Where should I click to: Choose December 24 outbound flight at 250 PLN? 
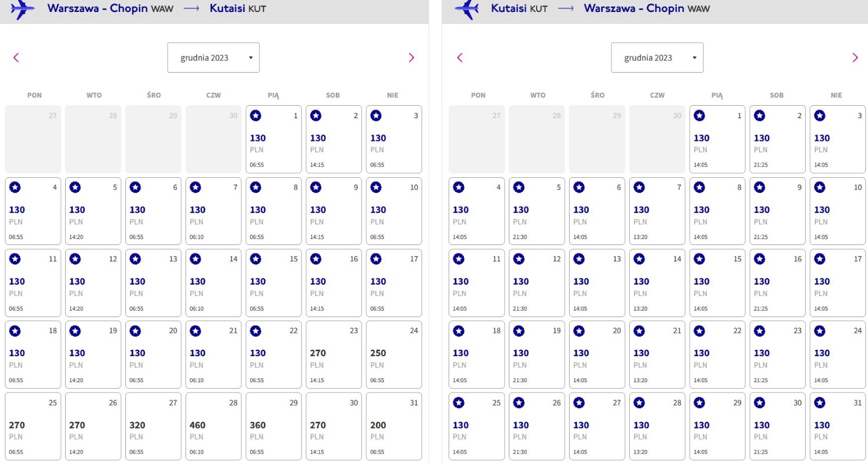tap(394, 355)
